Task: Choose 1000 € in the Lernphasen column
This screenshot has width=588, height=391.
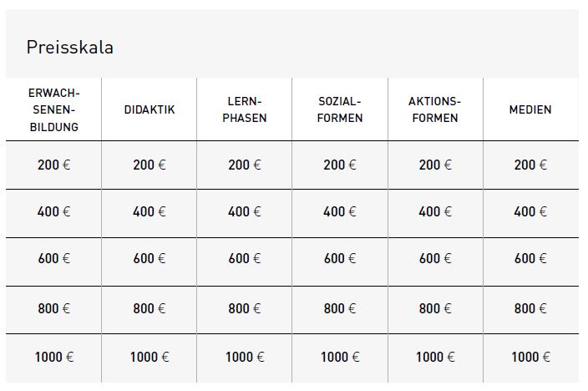Action: coord(244,357)
